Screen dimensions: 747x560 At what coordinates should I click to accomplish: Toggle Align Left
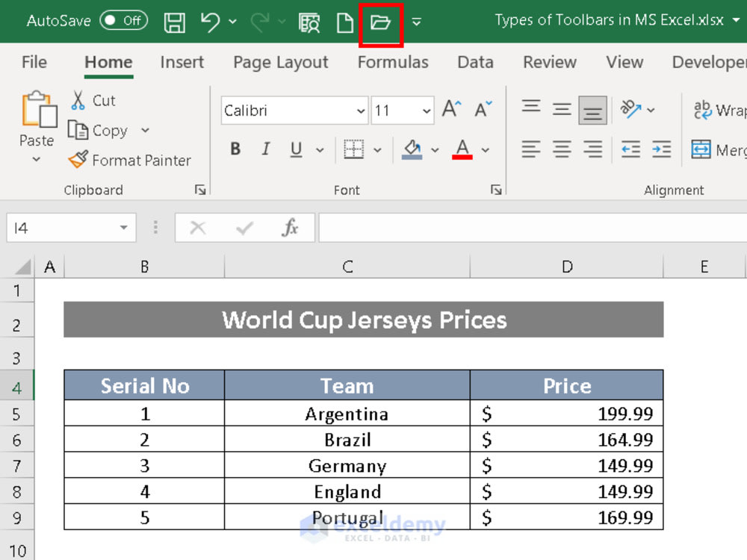tap(530, 149)
